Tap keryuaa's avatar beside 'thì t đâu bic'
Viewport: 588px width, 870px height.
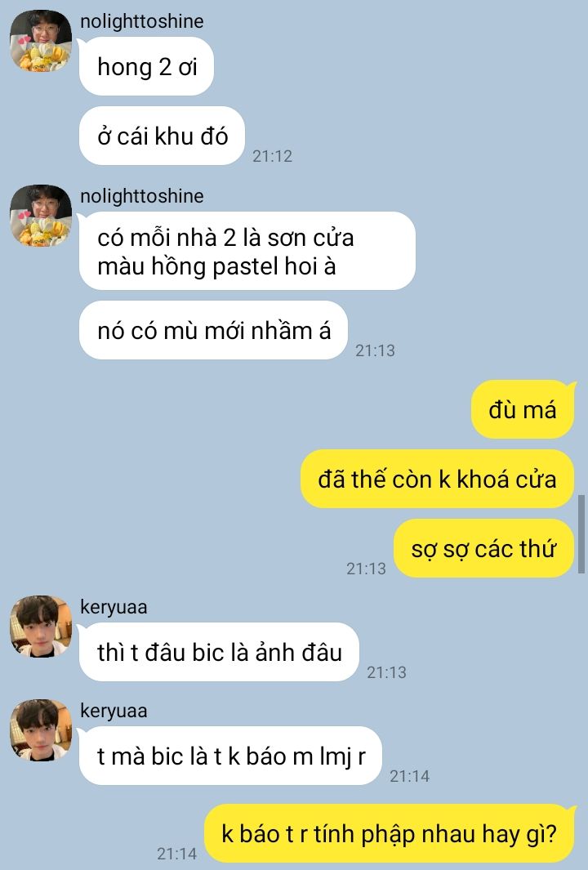[x=41, y=627]
